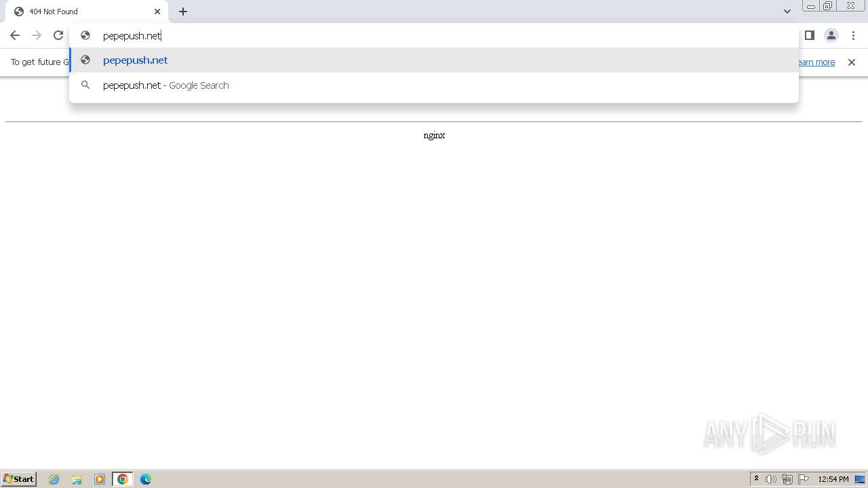Open the tab search dropdown arrow
The width and height of the screenshot is (868, 488).
(787, 12)
